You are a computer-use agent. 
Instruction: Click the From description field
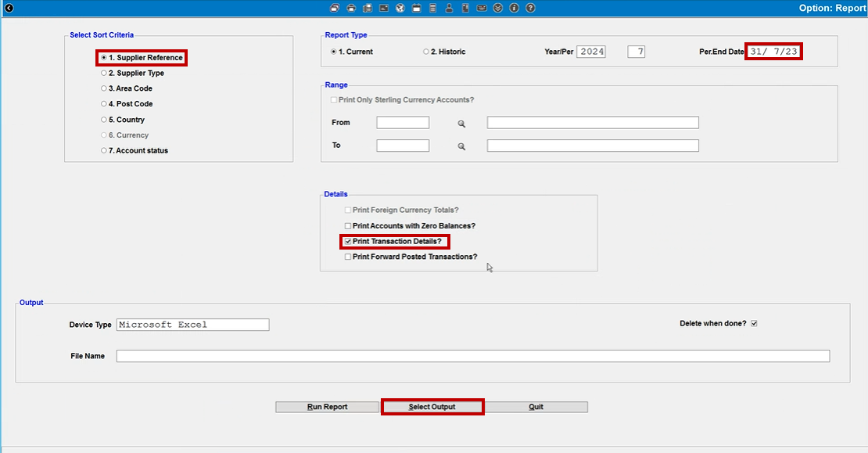click(593, 122)
